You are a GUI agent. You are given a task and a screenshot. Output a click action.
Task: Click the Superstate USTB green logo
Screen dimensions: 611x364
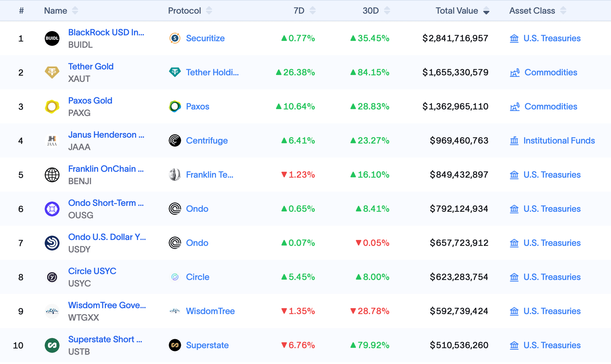[52, 345]
